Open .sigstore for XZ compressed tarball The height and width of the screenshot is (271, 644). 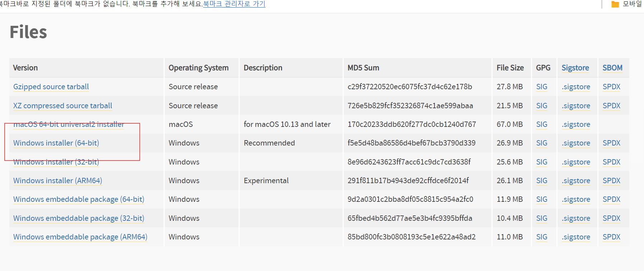coord(576,106)
